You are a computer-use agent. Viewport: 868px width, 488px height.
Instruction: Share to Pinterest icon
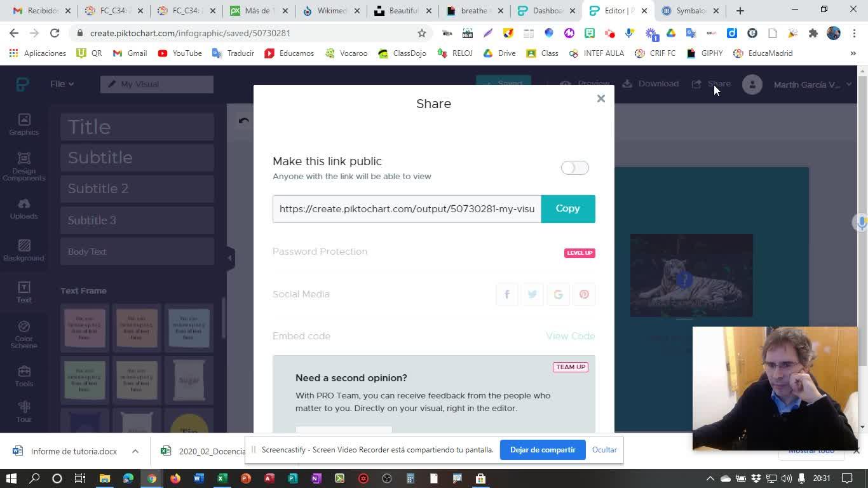coord(584,294)
